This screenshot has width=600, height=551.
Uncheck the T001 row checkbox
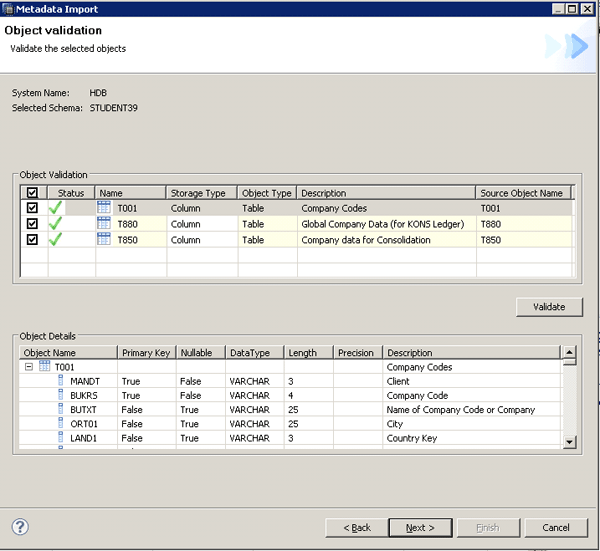pyautogui.click(x=33, y=208)
